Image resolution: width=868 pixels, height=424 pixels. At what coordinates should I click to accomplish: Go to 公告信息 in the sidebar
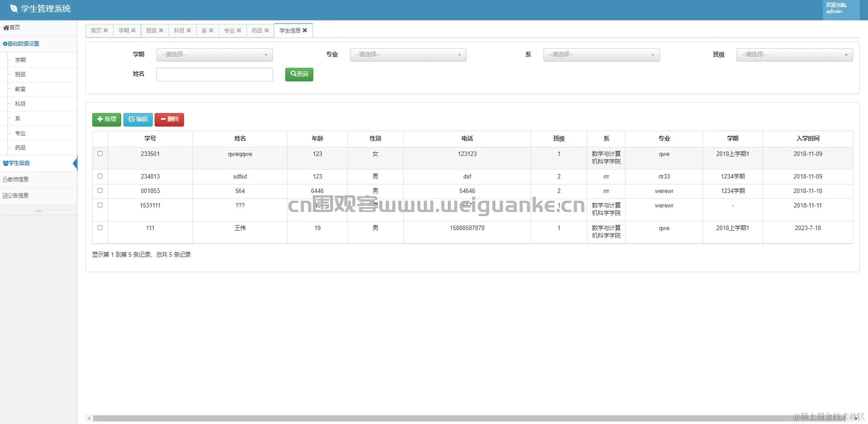pyautogui.click(x=38, y=196)
